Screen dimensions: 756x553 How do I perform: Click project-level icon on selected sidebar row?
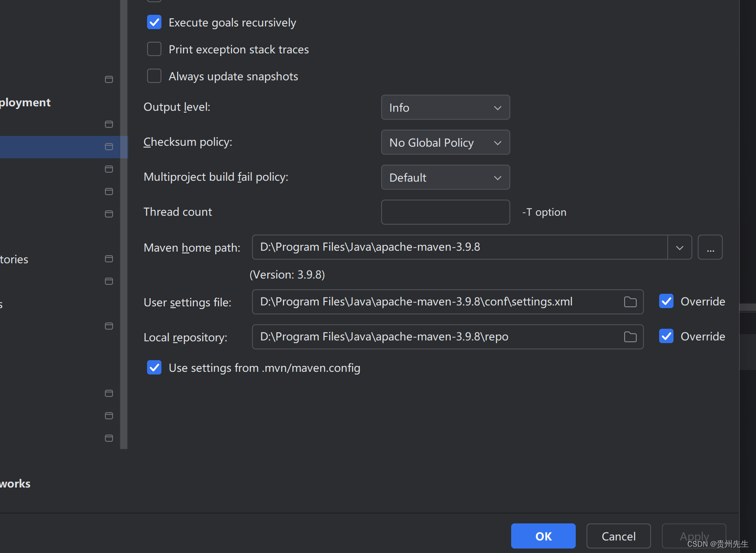[x=109, y=147]
